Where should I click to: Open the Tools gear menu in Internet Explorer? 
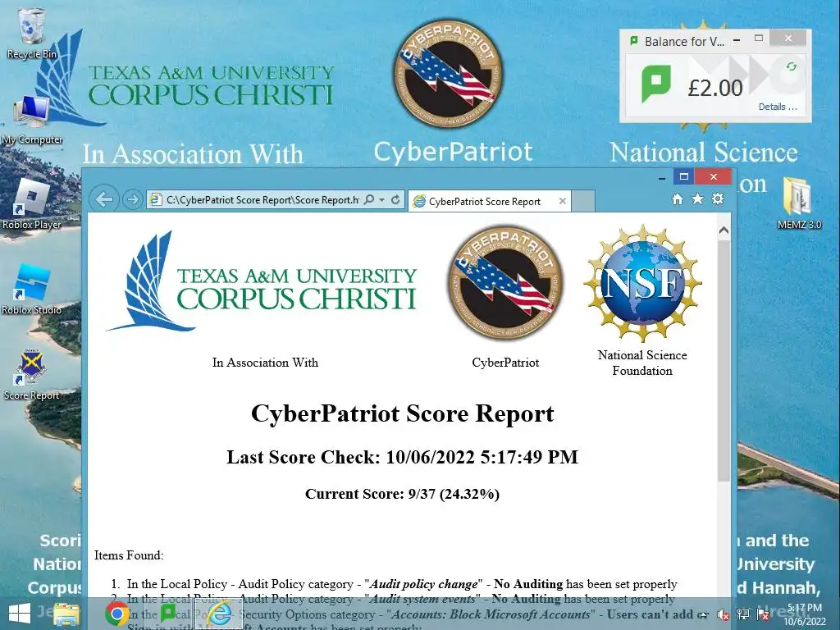[718, 199]
